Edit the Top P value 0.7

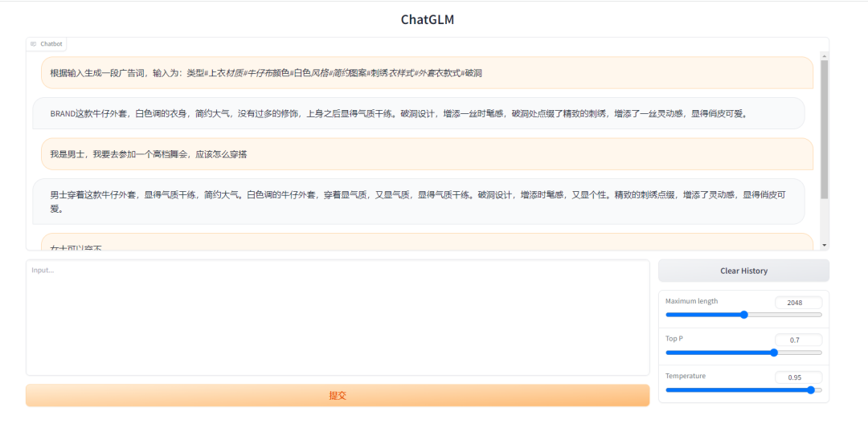(x=798, y=340)
